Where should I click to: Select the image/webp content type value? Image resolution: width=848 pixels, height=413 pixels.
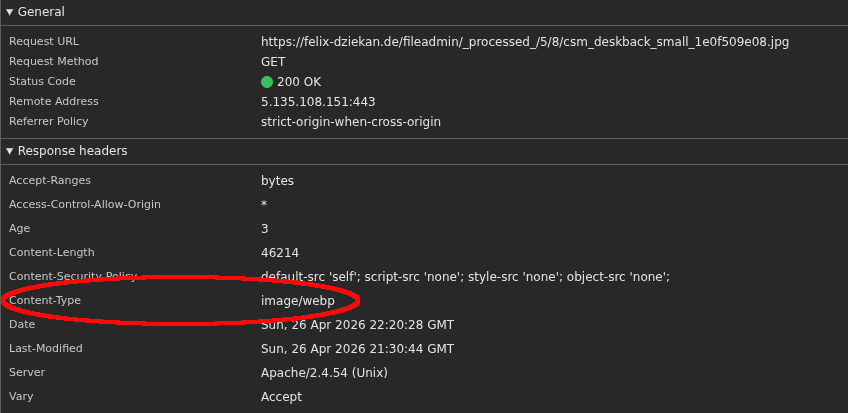(x=297, y=301)
